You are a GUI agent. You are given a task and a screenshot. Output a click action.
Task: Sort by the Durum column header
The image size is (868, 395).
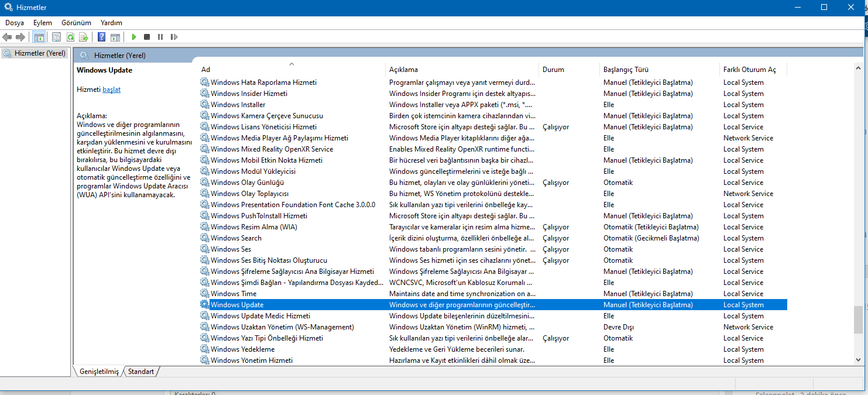click(569, 69)
